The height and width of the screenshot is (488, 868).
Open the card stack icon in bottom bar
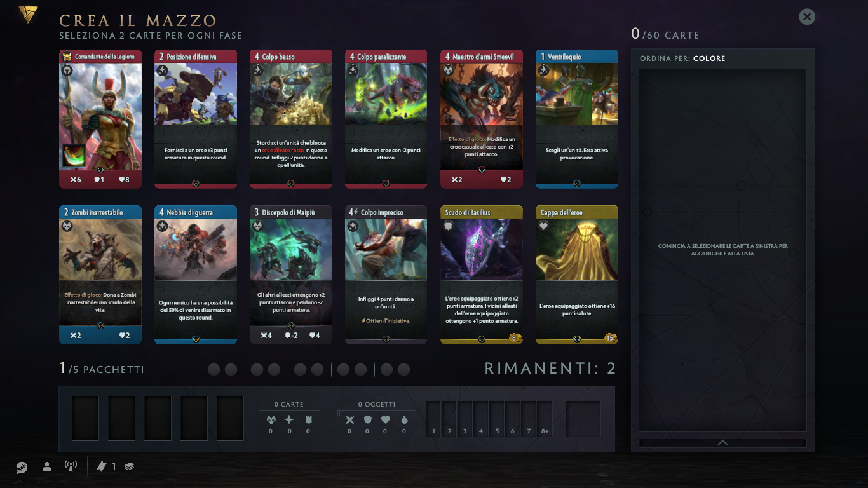130,466
